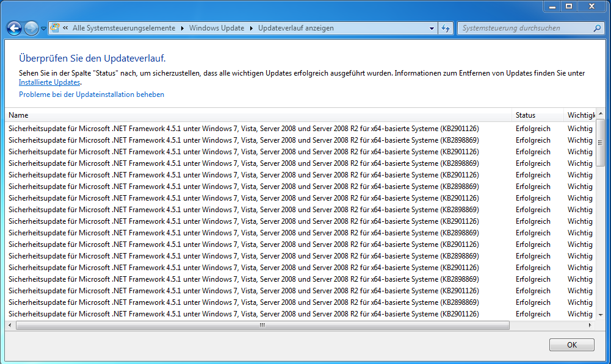Sort by the Status column header
Screen dimensions: 611x364
(x=538, y=115)
